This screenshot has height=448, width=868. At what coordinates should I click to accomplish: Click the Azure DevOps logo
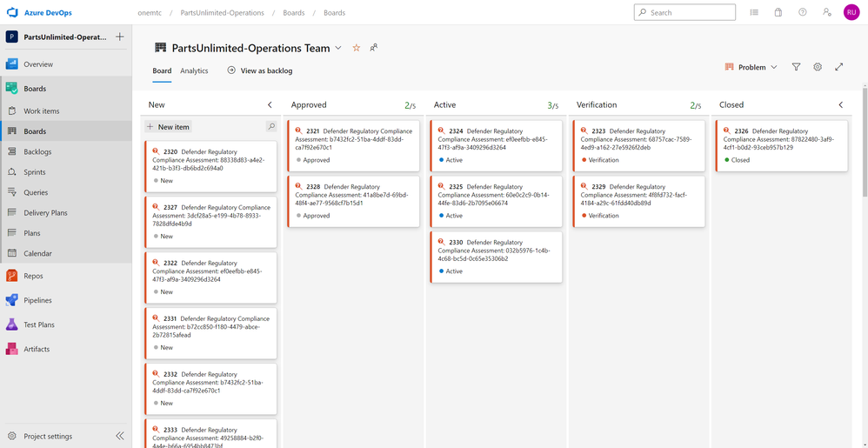coord(12,12)
